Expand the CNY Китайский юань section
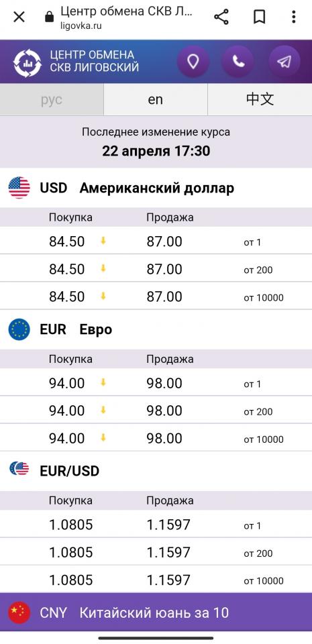The height and width of the screenshot is (644, 312). tap(156, 612)
